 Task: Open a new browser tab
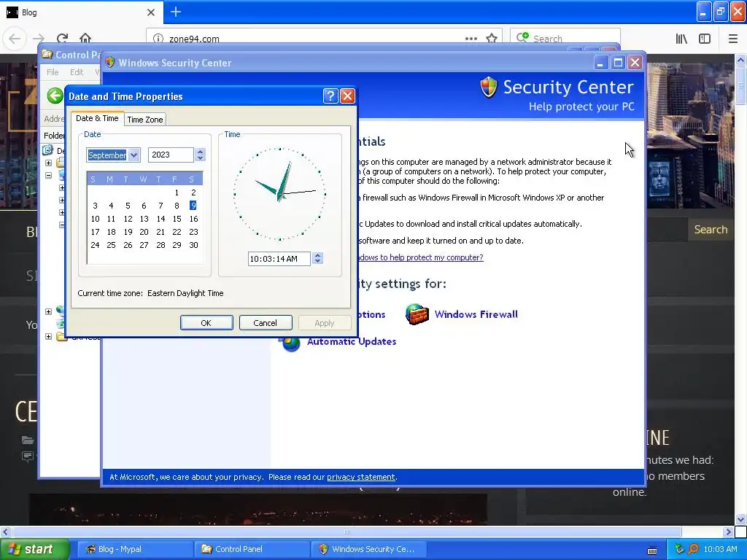(176, 12)
